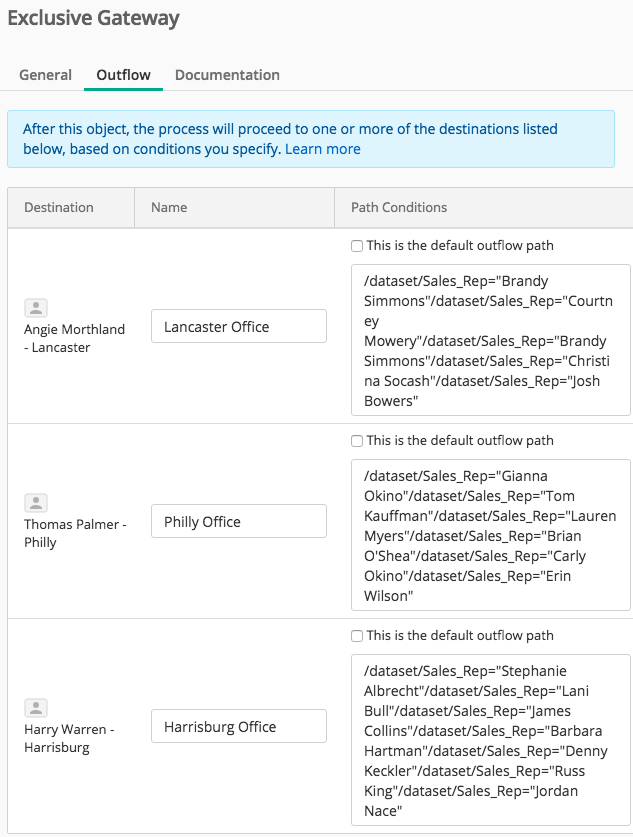Edit the Gianna Okino path conditions box

(x=490, y=535)
